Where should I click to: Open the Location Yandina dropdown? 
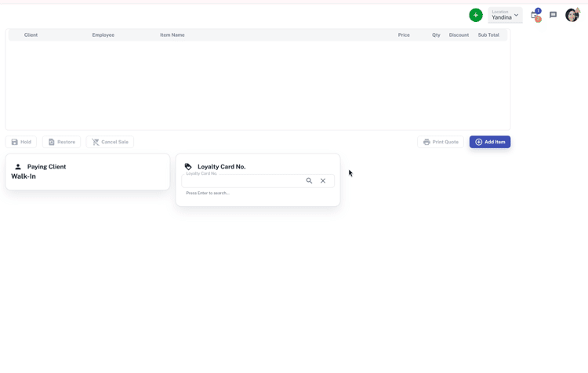point(505,15)
